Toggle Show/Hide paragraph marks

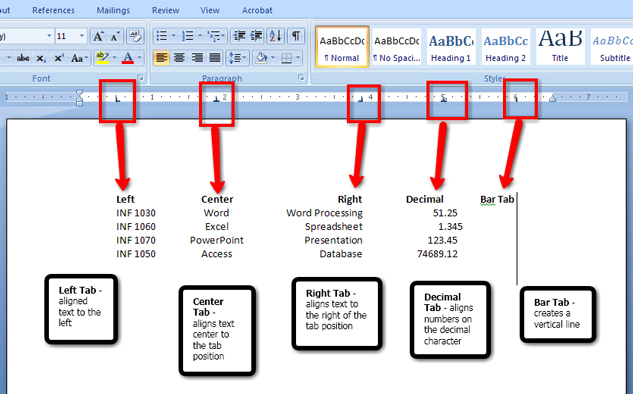[296, 36]
